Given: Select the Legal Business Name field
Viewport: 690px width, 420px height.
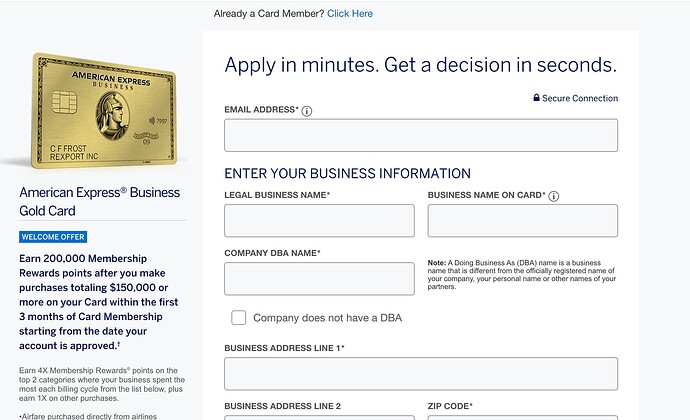Looking at the screenshot, I should [x=319, y=221].
